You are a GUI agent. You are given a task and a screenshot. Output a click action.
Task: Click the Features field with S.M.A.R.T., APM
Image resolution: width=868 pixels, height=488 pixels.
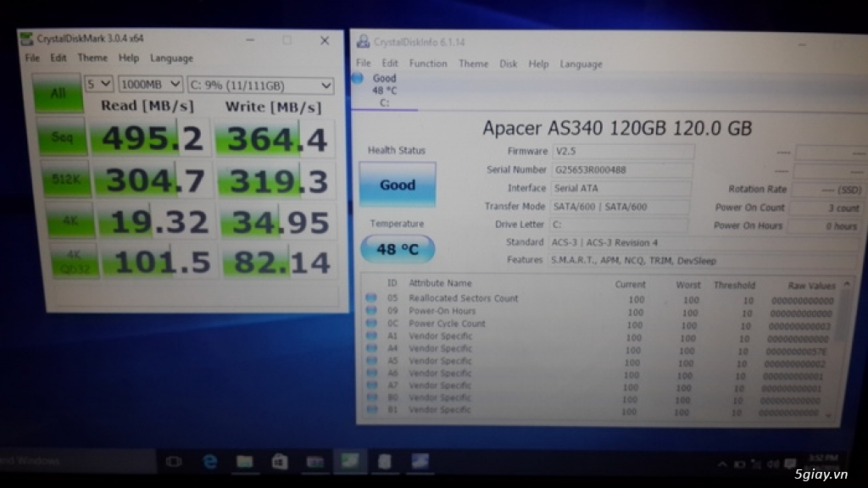[701, 261]
